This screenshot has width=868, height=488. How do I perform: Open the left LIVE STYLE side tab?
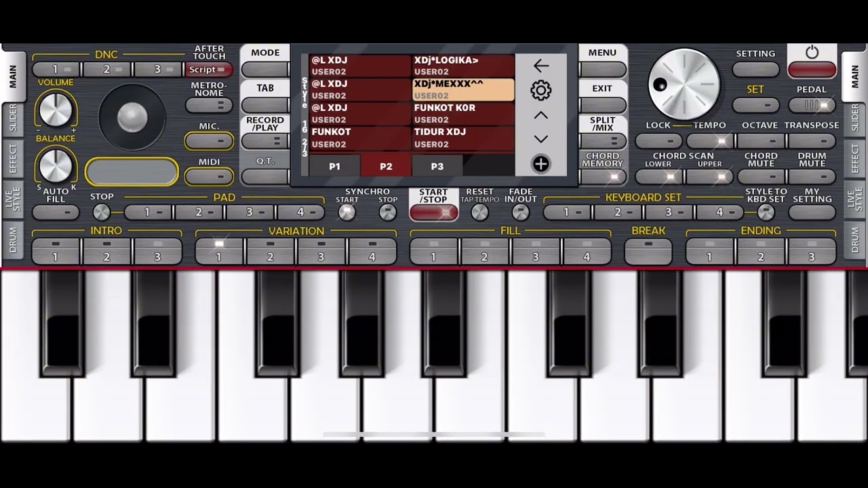pyautogui.click(x=13, y=201)
